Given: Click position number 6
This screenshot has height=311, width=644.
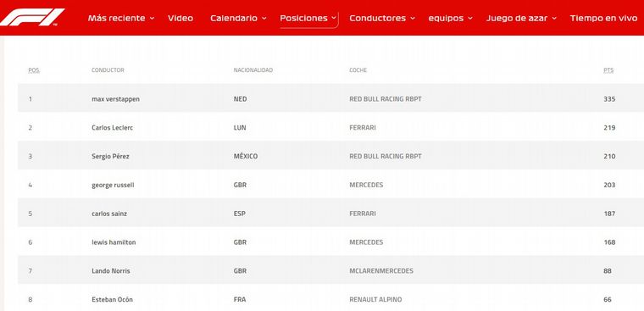Looking at the screenshot, I should click(x=30, y=242).
